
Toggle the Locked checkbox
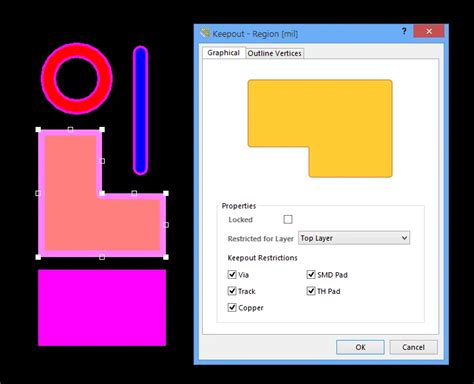(x=288, y=219)
